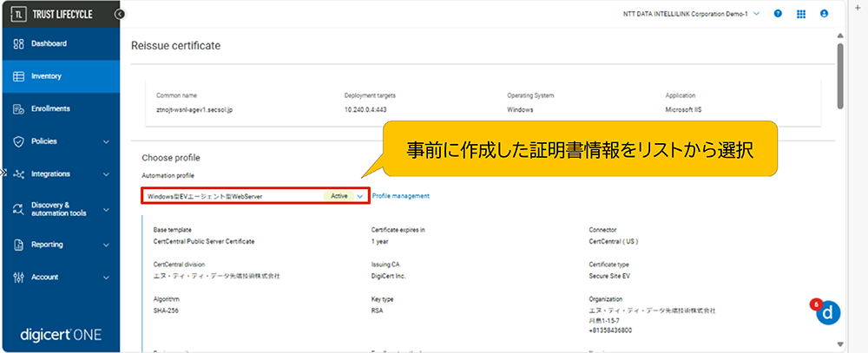
Task: Click the CertCentral ( US ) connector value
Action: [614, 241]
